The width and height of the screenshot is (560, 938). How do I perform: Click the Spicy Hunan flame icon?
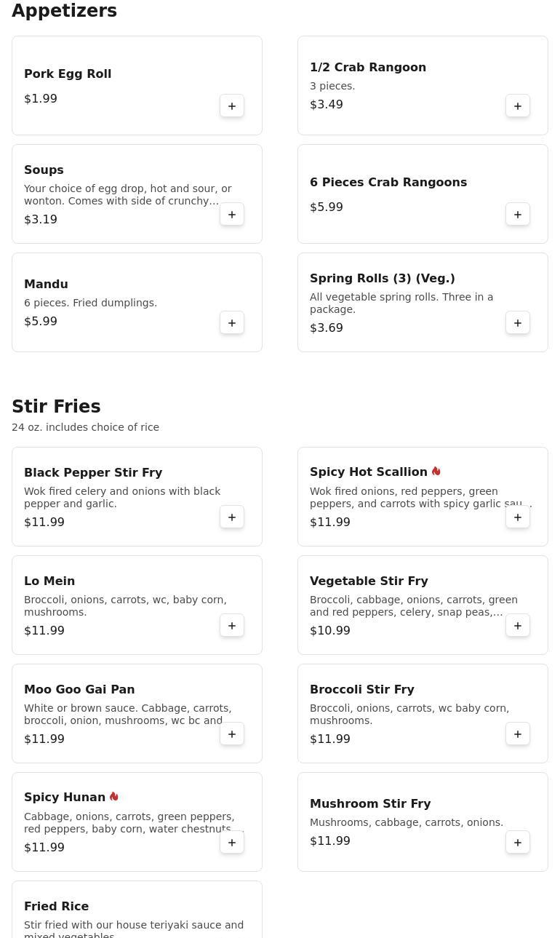tap(114, 797)
